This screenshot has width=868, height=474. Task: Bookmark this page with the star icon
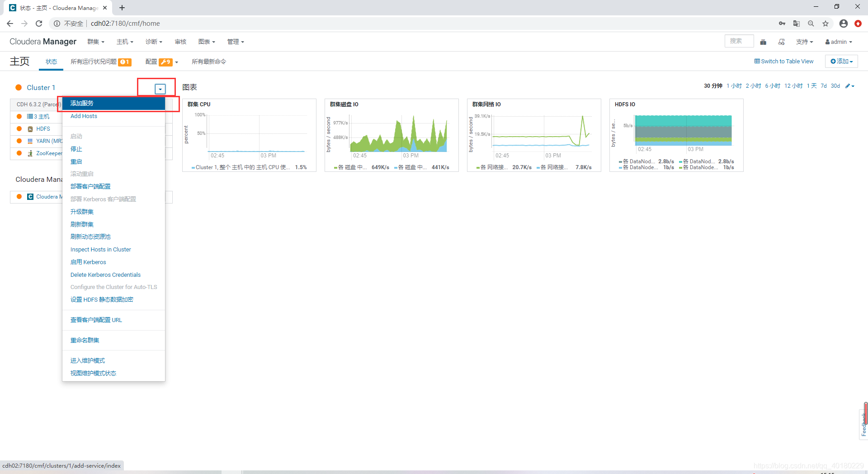pyautogui.click(x=826, y=24)
